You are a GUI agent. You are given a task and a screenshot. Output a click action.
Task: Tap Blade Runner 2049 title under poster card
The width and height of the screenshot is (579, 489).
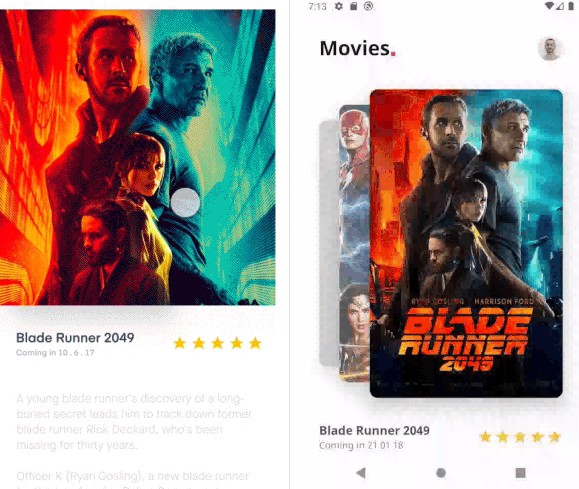[374, 431]
